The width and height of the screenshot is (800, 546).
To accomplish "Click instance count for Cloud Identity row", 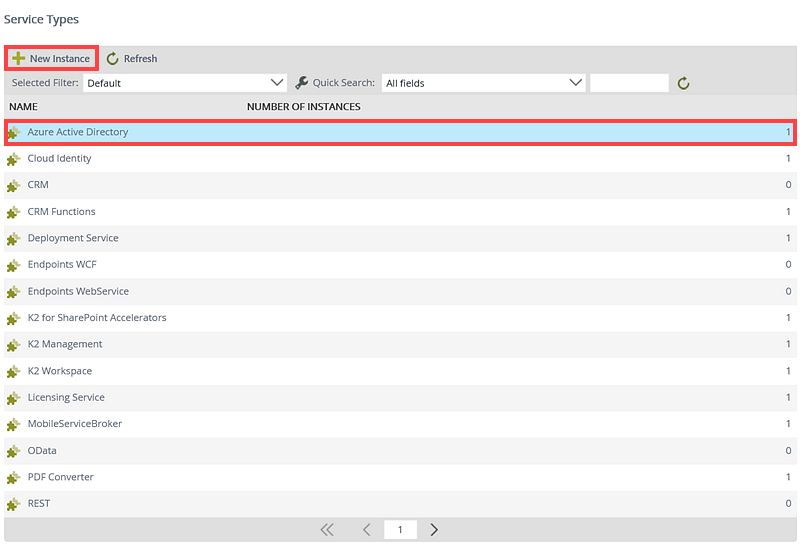I will (788, 159).
